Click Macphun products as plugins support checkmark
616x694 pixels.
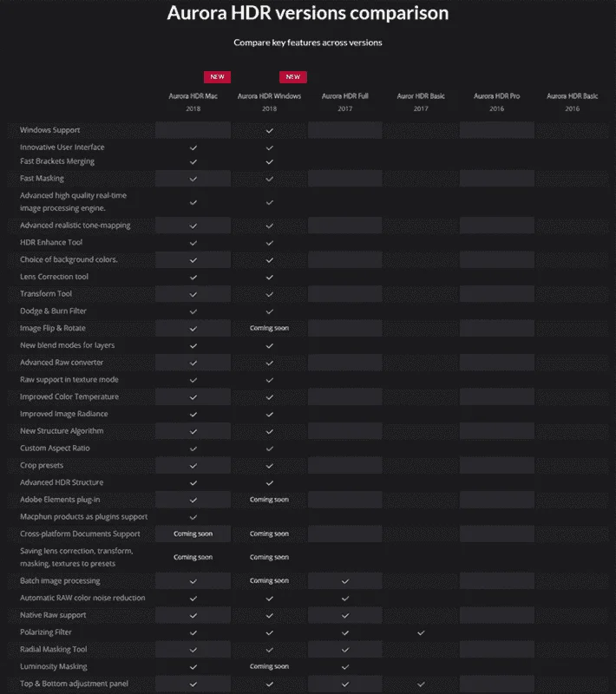(x=193, y=517)
